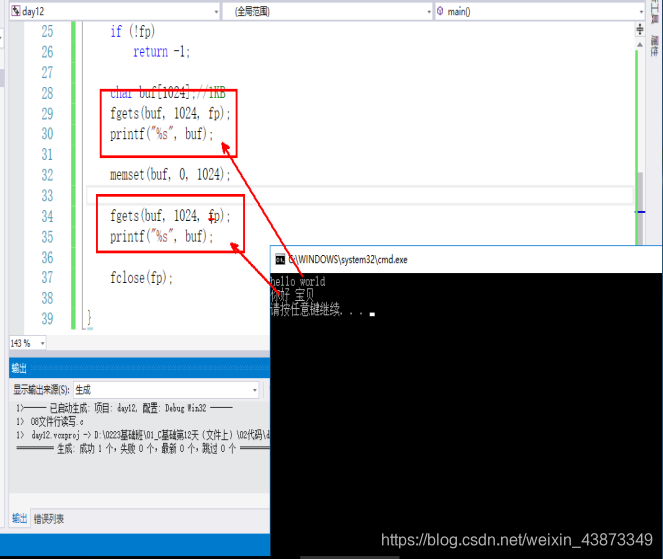
Task: Click the day12 project icon in navigation bar
Action: pyautogui.click(x=16, y=11)
